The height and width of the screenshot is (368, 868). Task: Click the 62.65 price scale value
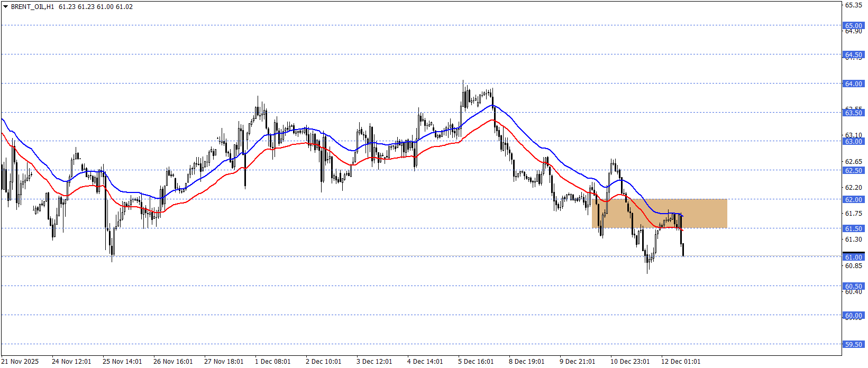coord(853,161)
